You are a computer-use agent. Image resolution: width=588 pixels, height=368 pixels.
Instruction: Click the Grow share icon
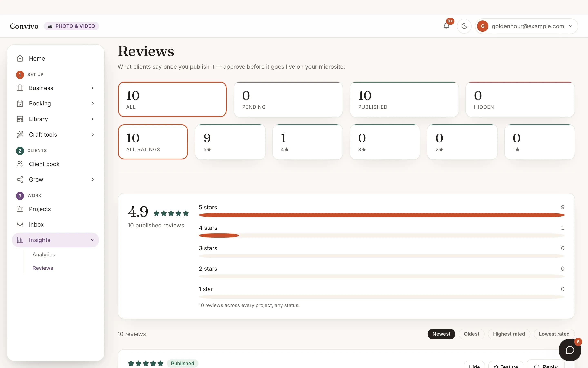pyautogui.click(x=20, y=180)
